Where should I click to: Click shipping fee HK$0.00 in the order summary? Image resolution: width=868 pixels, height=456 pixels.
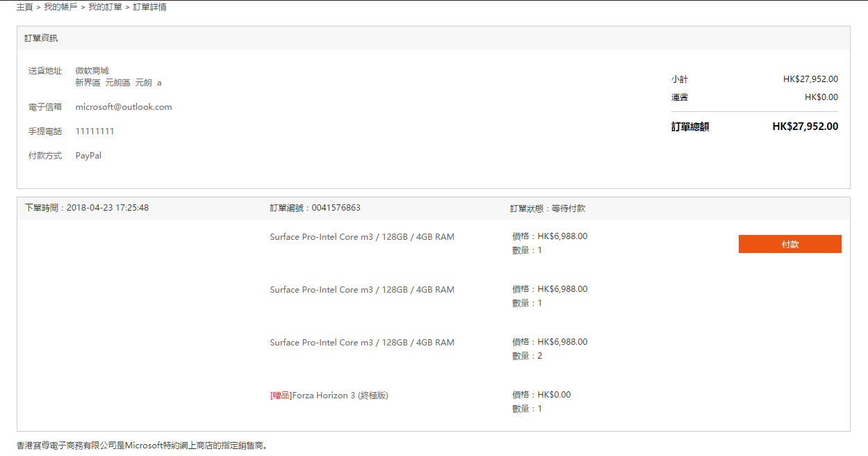click(x=821, y=97)
